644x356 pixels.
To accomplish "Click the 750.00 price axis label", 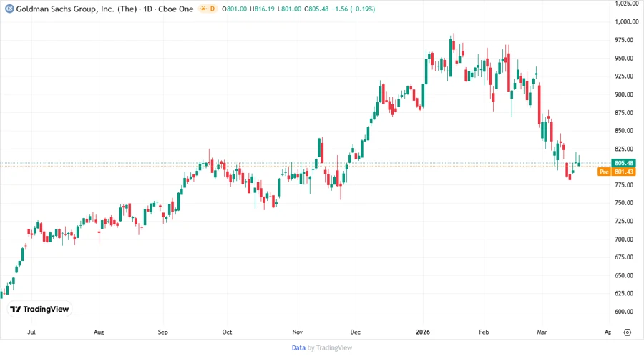I will pos(624,203).
